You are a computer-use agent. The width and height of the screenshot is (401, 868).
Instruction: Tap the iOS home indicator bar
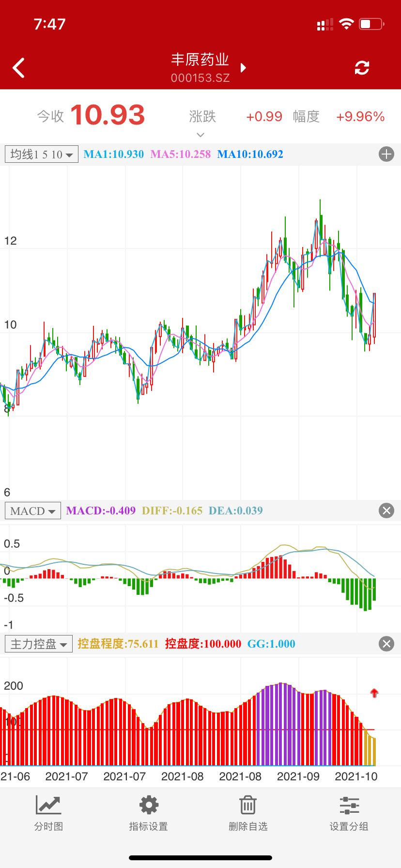(x=200, y=858)
